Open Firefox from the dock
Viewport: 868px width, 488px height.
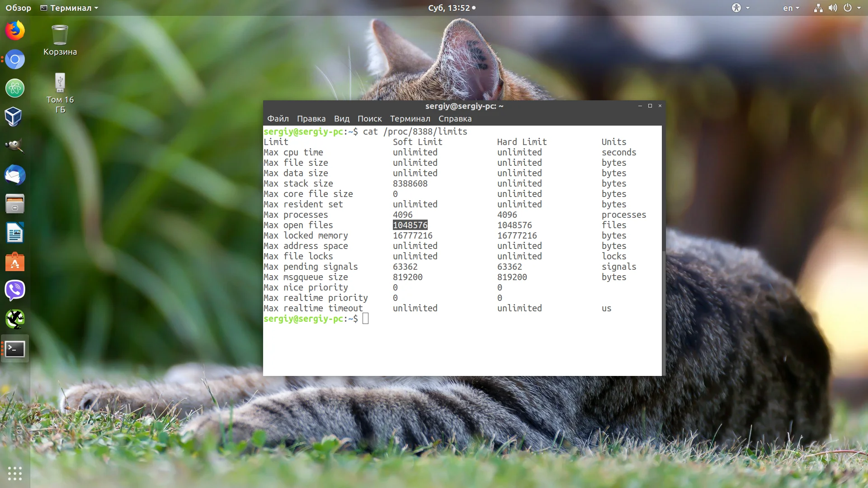click(x=15, y=31)
